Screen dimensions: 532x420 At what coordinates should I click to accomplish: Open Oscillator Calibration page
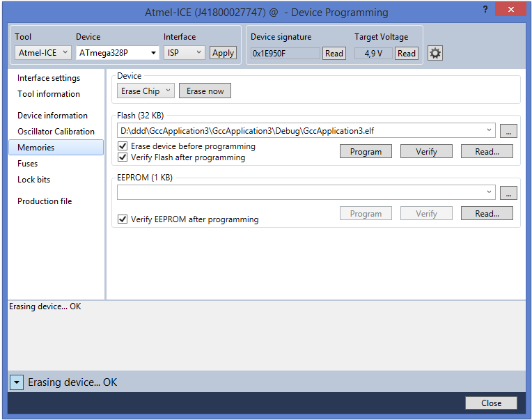coord(56,132)
